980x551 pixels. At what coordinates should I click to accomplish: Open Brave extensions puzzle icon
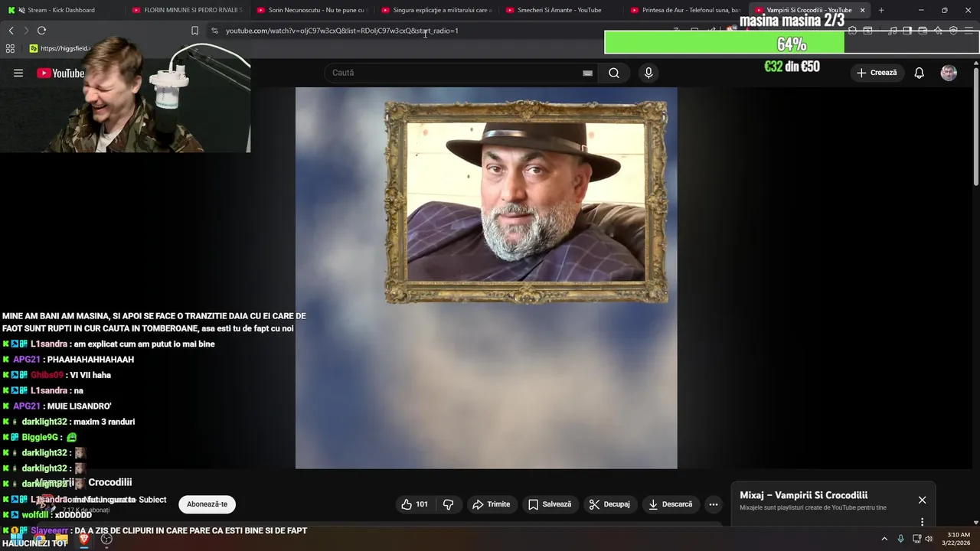click(x=852, y=31)
